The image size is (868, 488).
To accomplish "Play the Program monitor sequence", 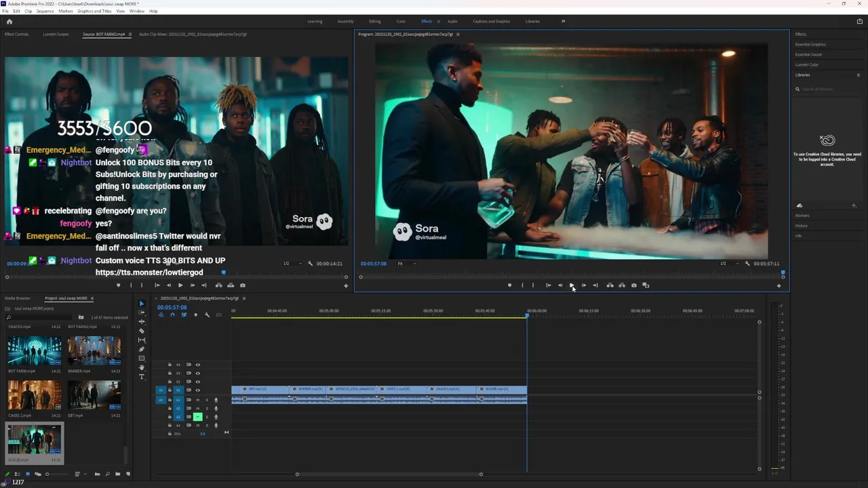I will 572,285.
